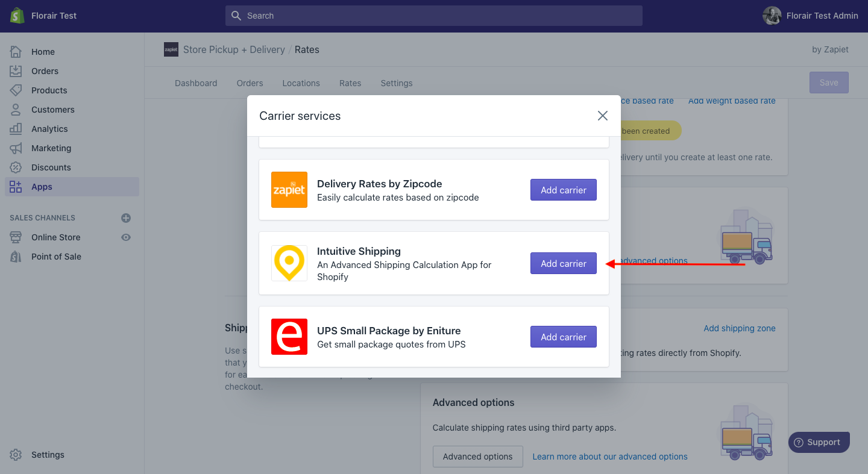Screen dimensions: 868x474
Task: Click the Orders sidebar icon
Action: point(16,71)
